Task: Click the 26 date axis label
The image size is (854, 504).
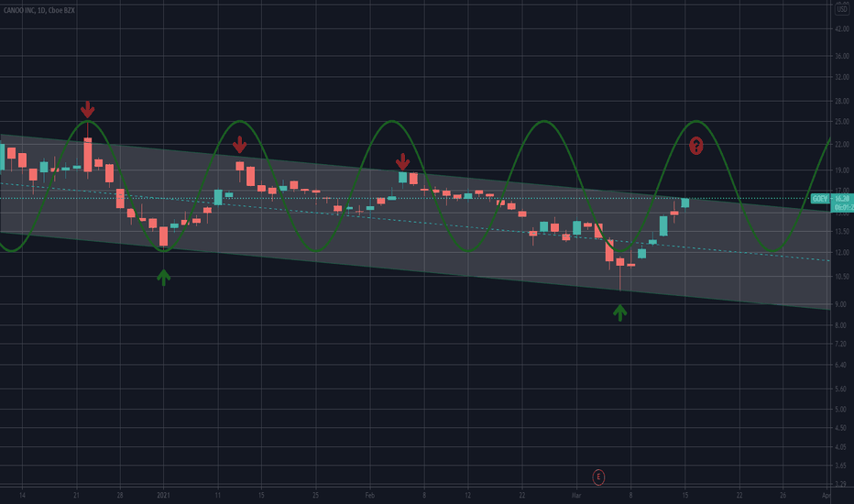Action: [x=783, y=495]
